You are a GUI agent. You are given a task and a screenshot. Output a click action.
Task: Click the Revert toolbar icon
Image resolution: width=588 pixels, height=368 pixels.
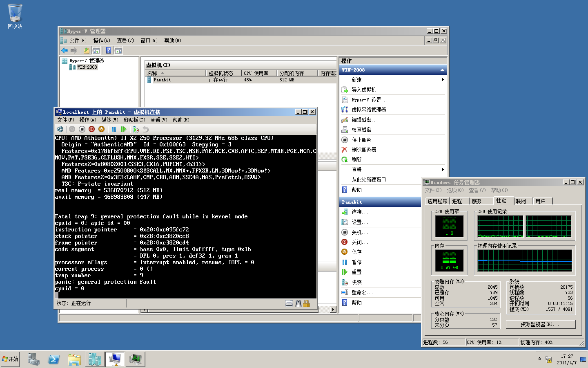click(x=146, y=129)
